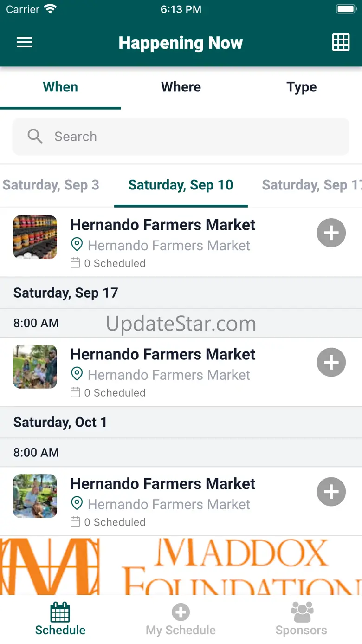Switch to grid view icon

click(341, 43)
